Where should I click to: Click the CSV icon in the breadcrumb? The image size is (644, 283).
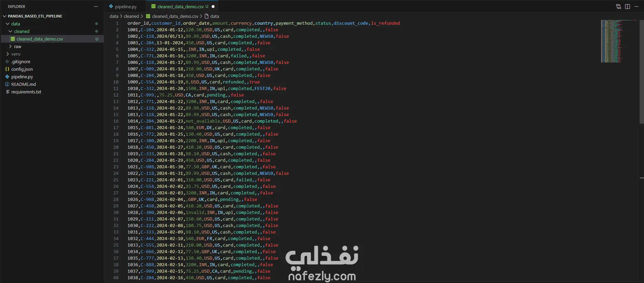pos(148,16)
